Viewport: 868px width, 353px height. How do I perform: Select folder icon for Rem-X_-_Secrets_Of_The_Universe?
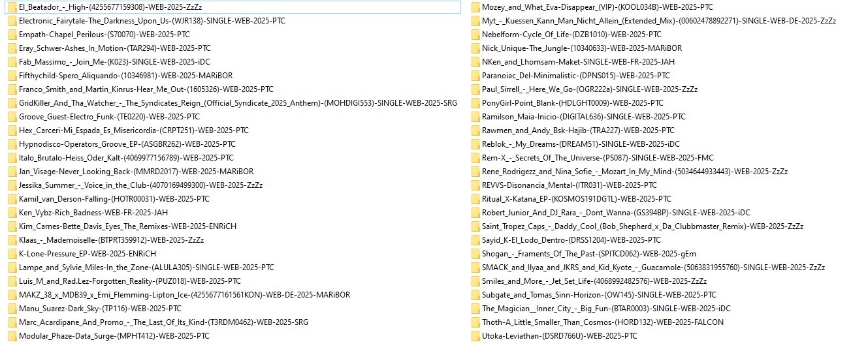tap(475, 158)
